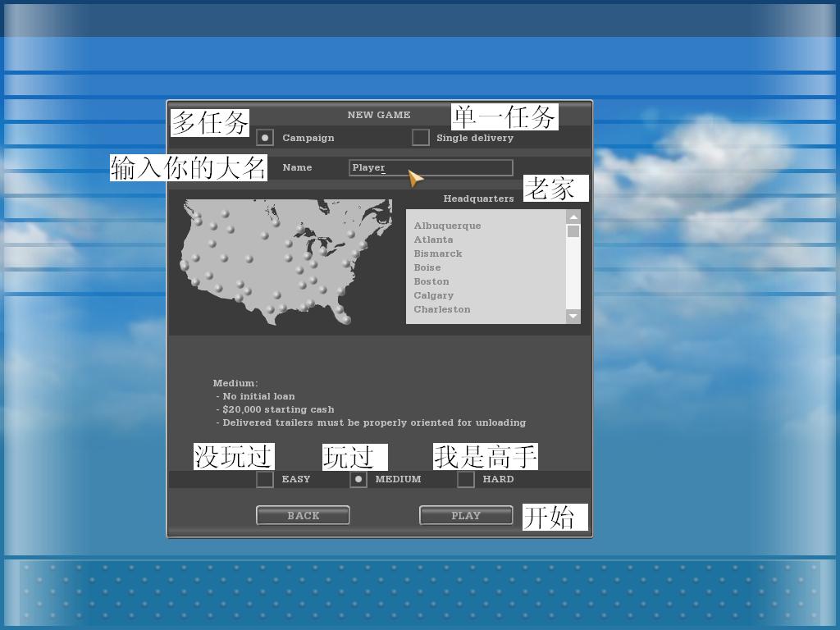The height and width of the screenshot is (630, 840).
Task: Pick Bismarck in the city list
Action: tap(438, 253)
